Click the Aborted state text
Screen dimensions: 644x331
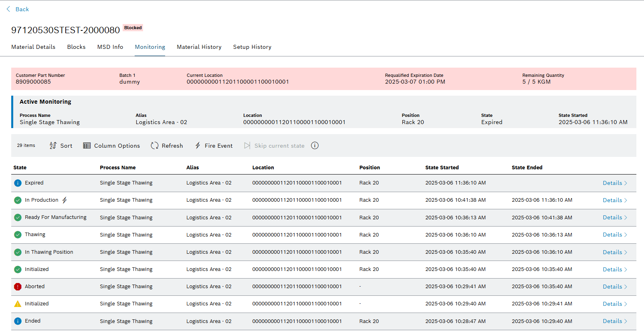[35, 287]
